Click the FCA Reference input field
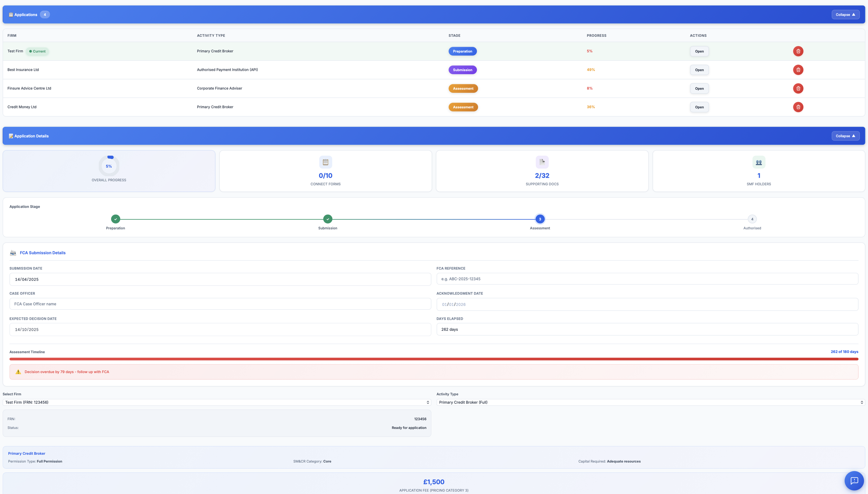The image size is (868, 494). (647, 279)
